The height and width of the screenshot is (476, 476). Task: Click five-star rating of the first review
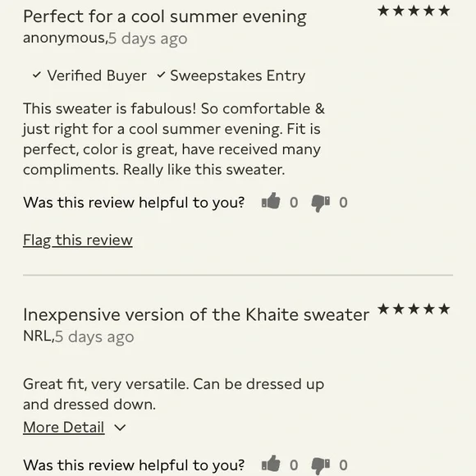[x=414, y=11]
